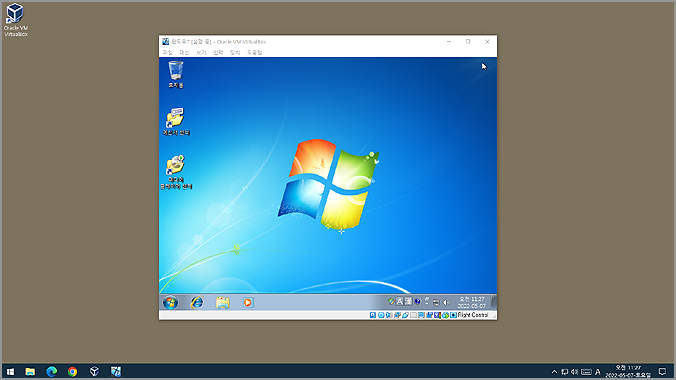The width and height of the screenshot is (676, 380).
Task: Open the 보기 menu
Action: tap(201, 53)
